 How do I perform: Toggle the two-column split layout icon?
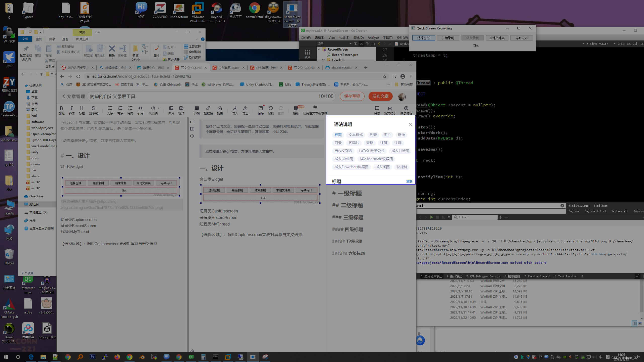coord(192,129)
